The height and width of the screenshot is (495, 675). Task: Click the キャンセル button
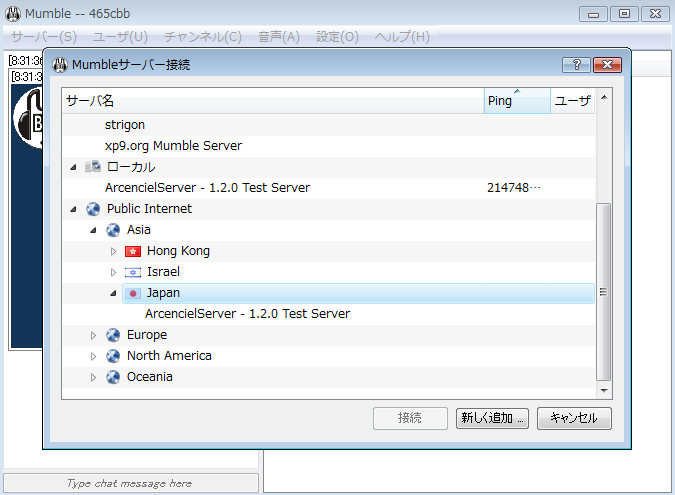(574, 418)
